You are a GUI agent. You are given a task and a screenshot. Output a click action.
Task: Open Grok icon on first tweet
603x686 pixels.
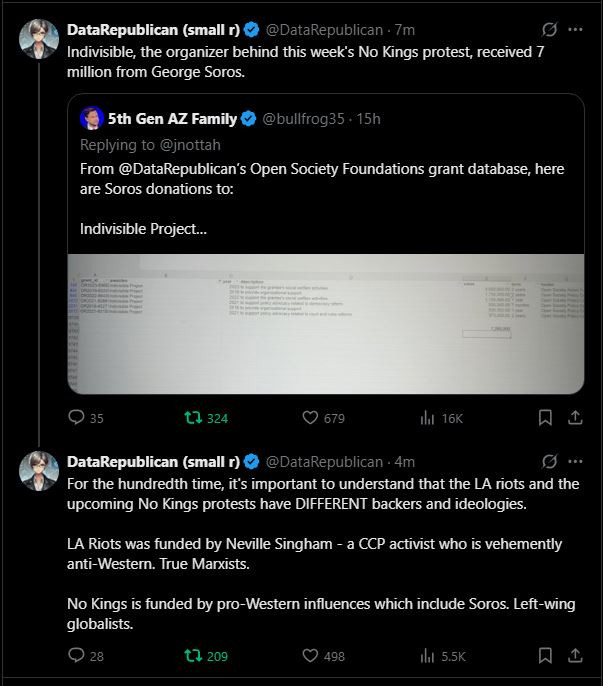tap(548, 29)
